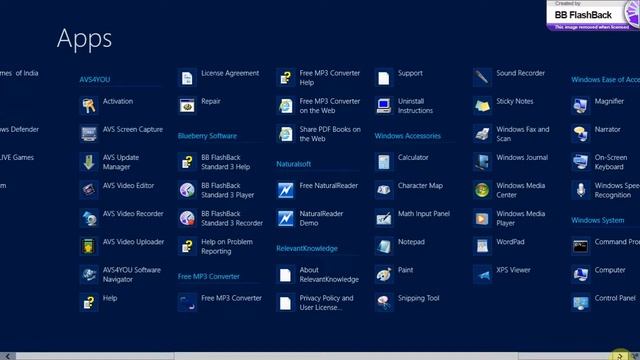640x360 pixels.
Task: Click the Windows Accessories group heading
Action: pyautogui.click(x=408, y=136)
